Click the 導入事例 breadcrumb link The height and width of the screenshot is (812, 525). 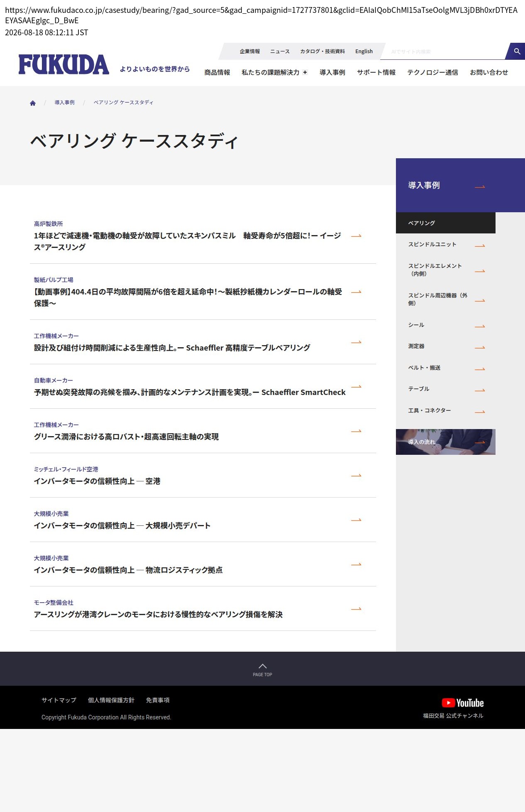click(64, 102)
